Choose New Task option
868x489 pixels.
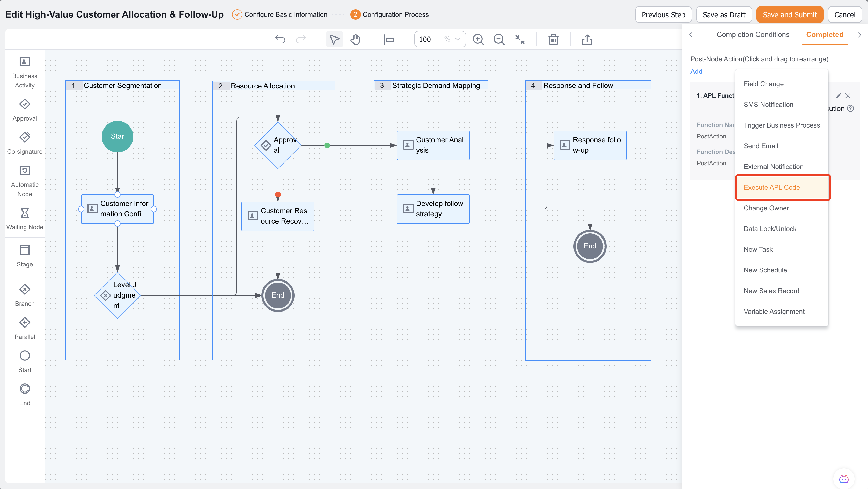(782, 250)
